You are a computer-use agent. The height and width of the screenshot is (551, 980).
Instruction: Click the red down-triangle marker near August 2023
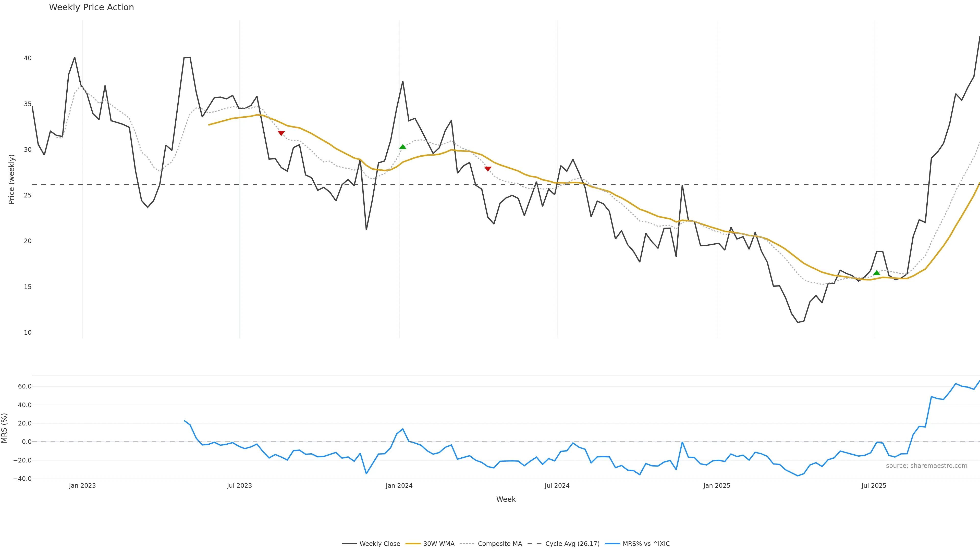point(281,133)
